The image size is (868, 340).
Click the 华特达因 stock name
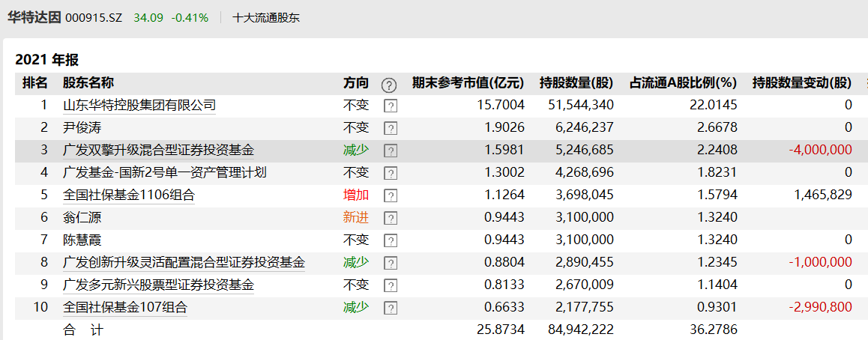[x=34, y=17]
